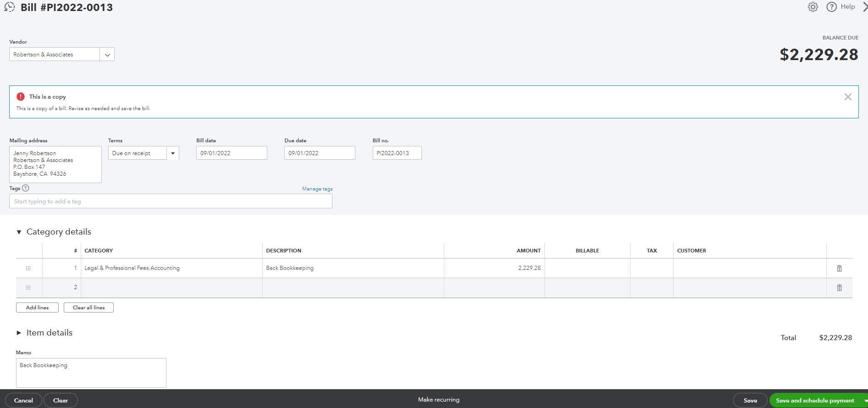
Task: Click the Tags help question icon
Action: [26, 188]
